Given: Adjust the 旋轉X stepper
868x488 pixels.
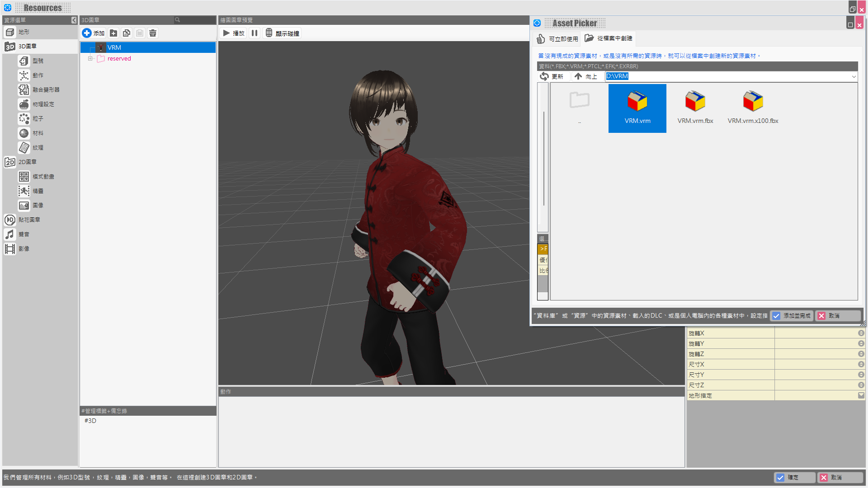Looking at the screenshot, I should point(861,333).
